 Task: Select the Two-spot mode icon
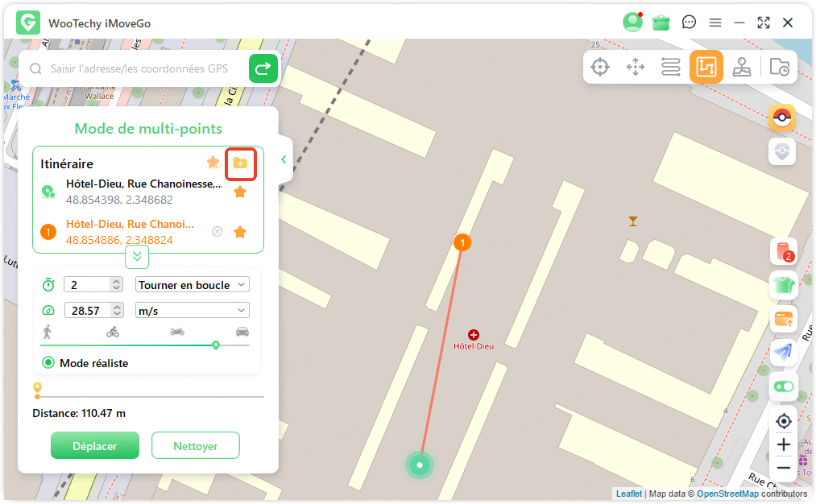pyautogui.click(x=636, y=67)
